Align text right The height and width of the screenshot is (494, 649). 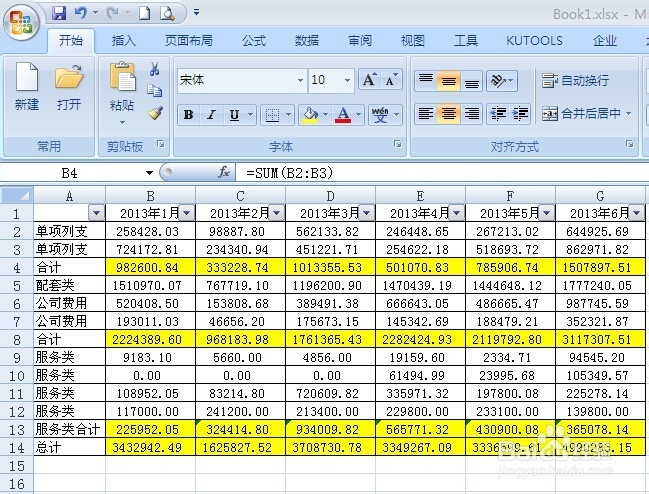pos(471,113)
